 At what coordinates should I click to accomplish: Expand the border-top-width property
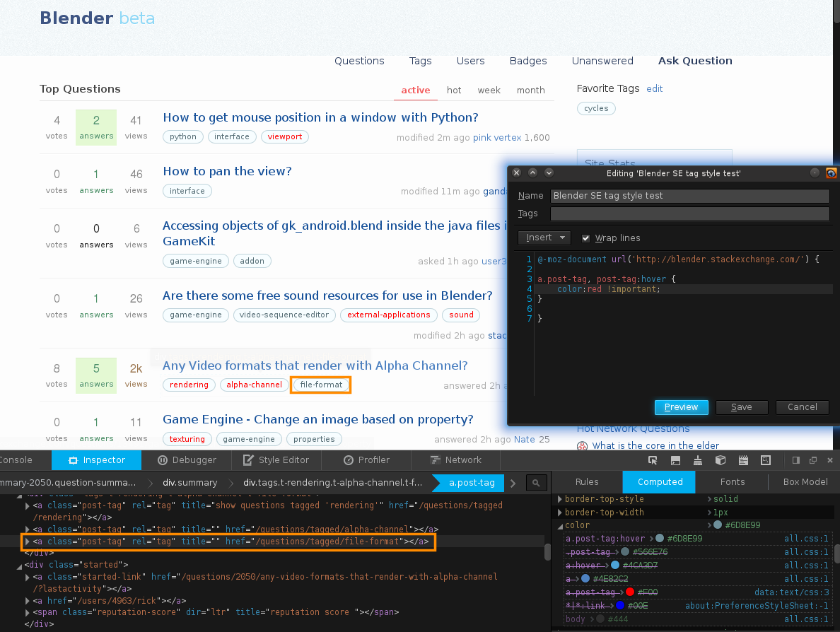560,512
